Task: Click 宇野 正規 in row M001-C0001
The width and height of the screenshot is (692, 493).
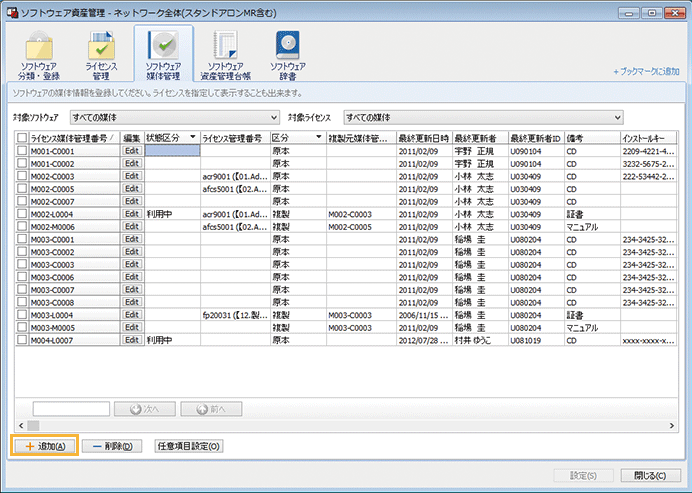Action: click(x=480, y=151)
